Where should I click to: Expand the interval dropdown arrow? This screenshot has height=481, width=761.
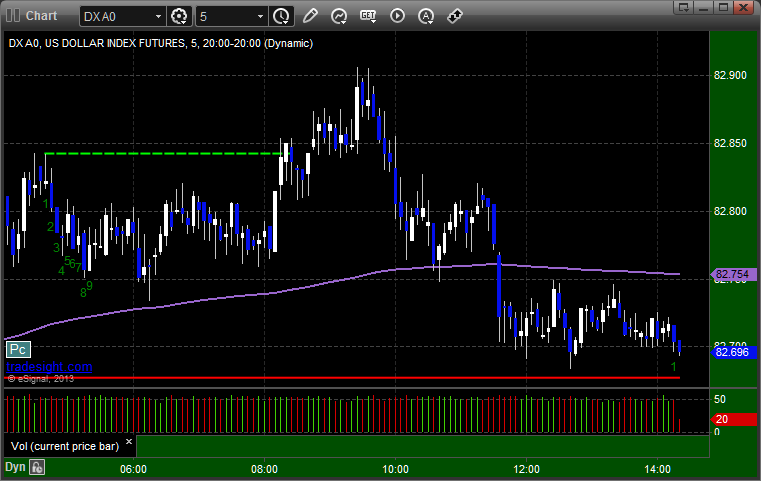261,17
